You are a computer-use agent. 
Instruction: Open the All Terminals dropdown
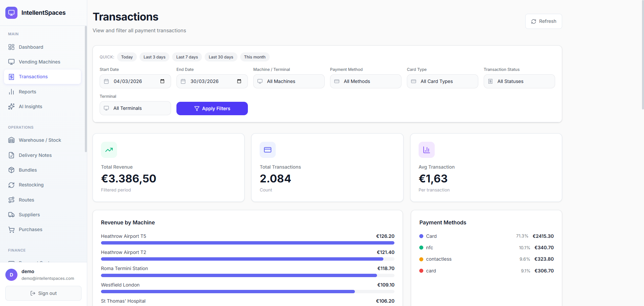point(135,108)
